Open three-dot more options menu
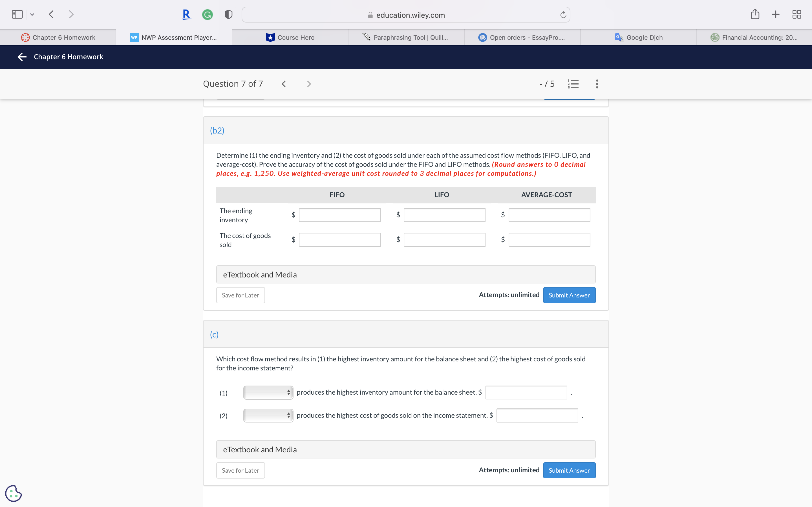The height and width of the screenshot is (507, 812). (597, 84)
